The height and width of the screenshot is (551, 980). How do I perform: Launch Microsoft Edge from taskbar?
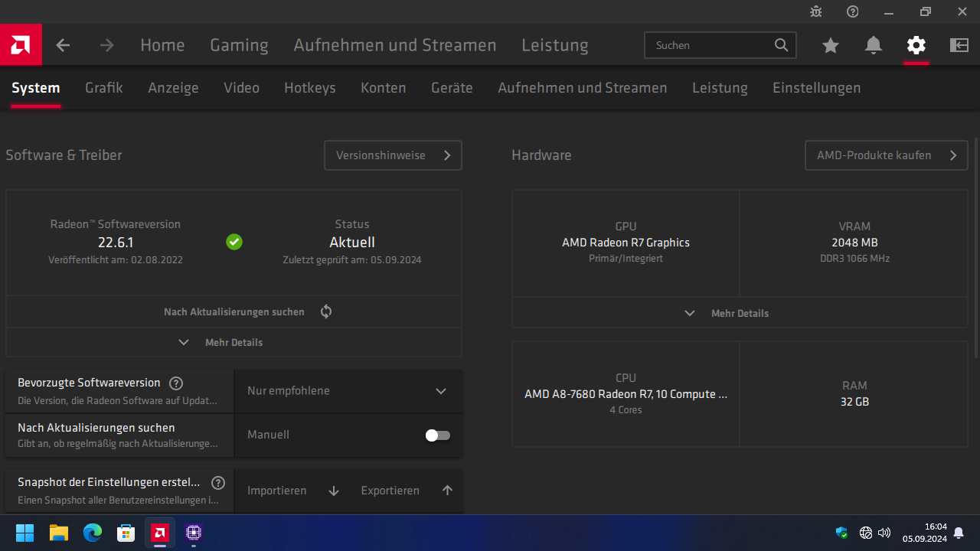[93, 533]
